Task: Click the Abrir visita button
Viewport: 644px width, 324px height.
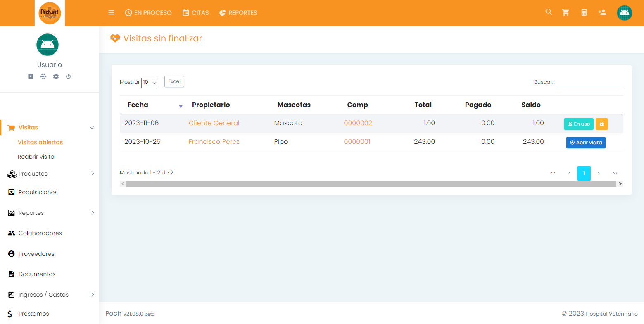Action: point(585,143)
